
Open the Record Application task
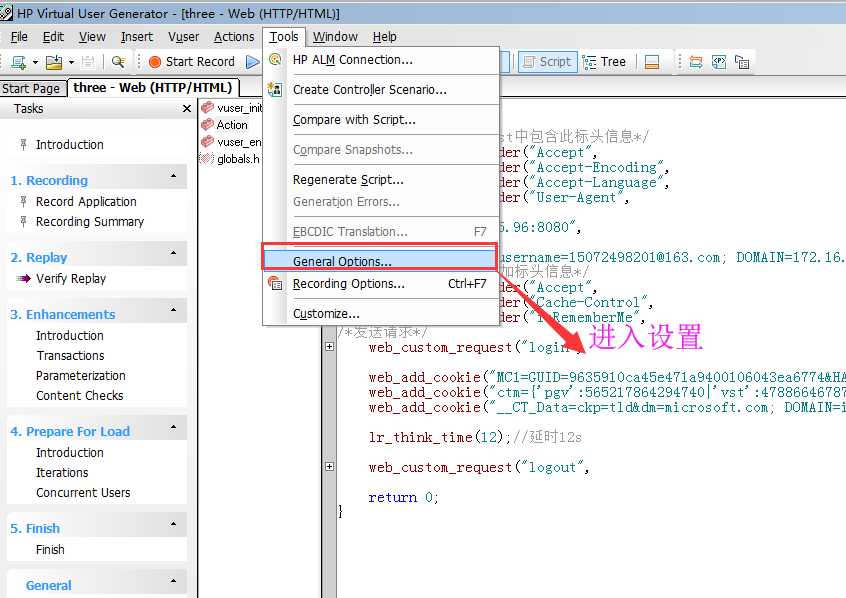coord(86,201)
